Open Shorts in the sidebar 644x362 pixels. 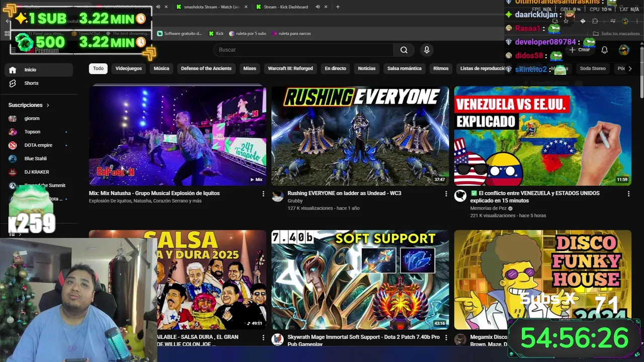click(x=39, y=83)
